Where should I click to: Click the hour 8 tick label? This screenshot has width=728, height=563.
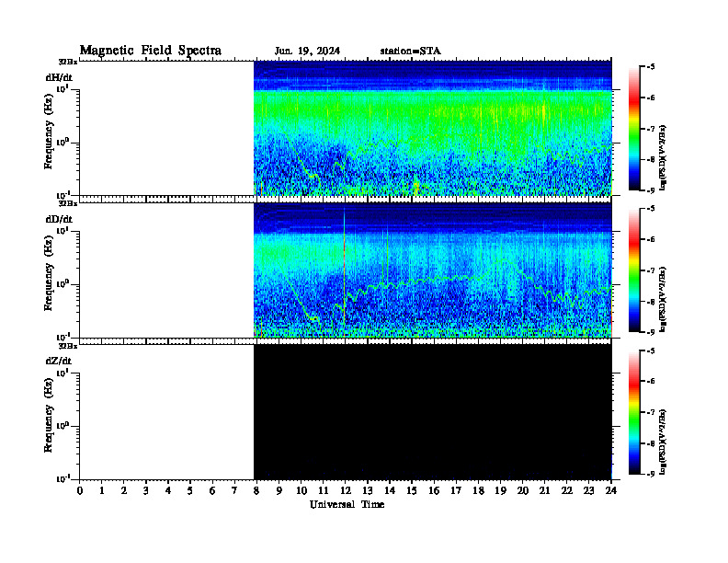click(x=256, y=491)
